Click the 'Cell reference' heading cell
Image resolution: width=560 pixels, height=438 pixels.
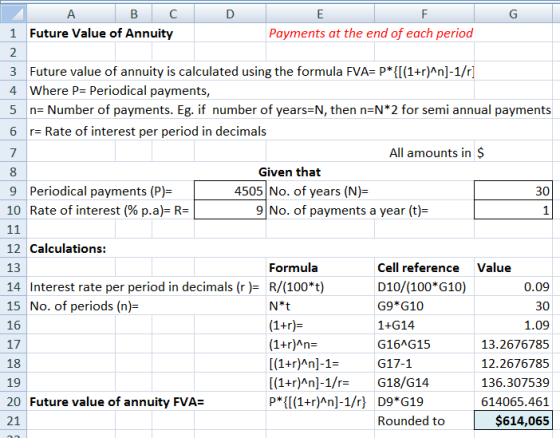click(424, 268)
